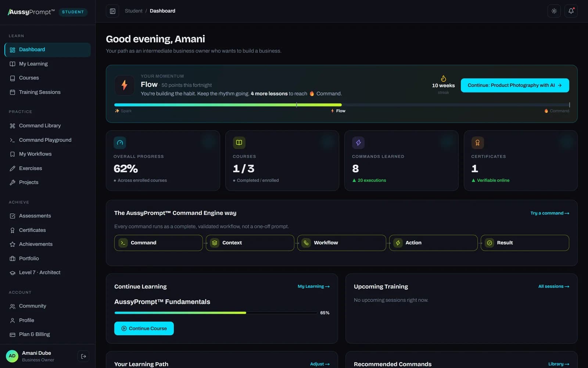Screen dimensions: 588x368
Task: Click the Projects wrench icon
Action: 12,183
